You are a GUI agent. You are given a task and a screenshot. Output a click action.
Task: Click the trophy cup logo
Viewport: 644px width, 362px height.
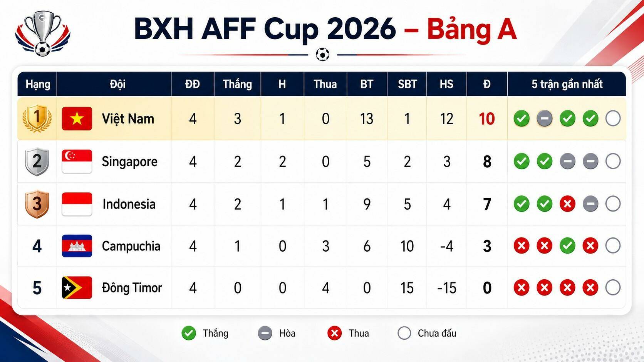[43, 33]
